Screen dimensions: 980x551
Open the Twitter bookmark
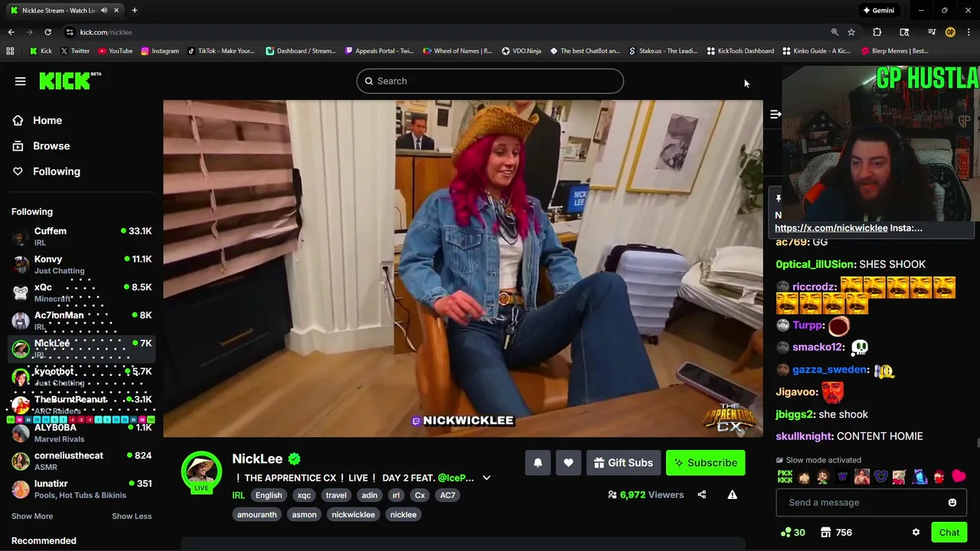(74, 51)
